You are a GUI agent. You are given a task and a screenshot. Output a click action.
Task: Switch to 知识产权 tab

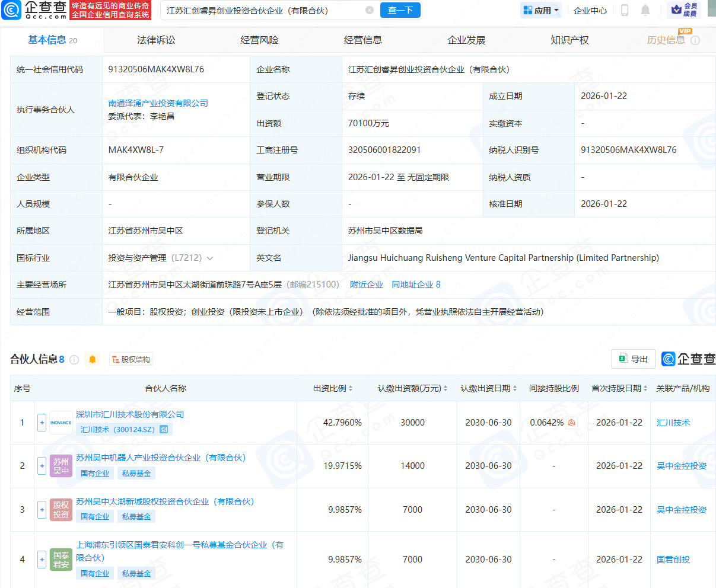pyautogui.click(x=569, y=40)
